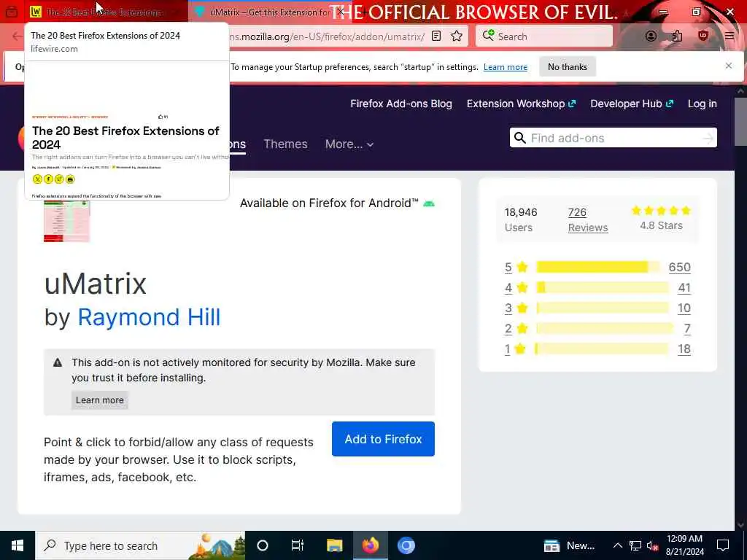The height and width of the screenshot is (560, 747).
Task: Filter reviews by the 4-star rating bar
Action: point(602,287)
